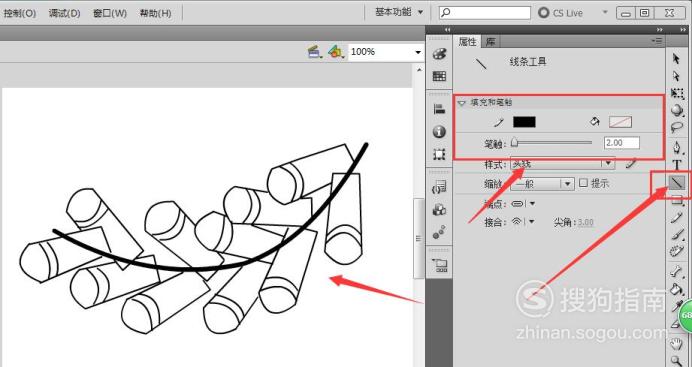
Task: Open the Project panel icon
Action: (x=440, y=265)
